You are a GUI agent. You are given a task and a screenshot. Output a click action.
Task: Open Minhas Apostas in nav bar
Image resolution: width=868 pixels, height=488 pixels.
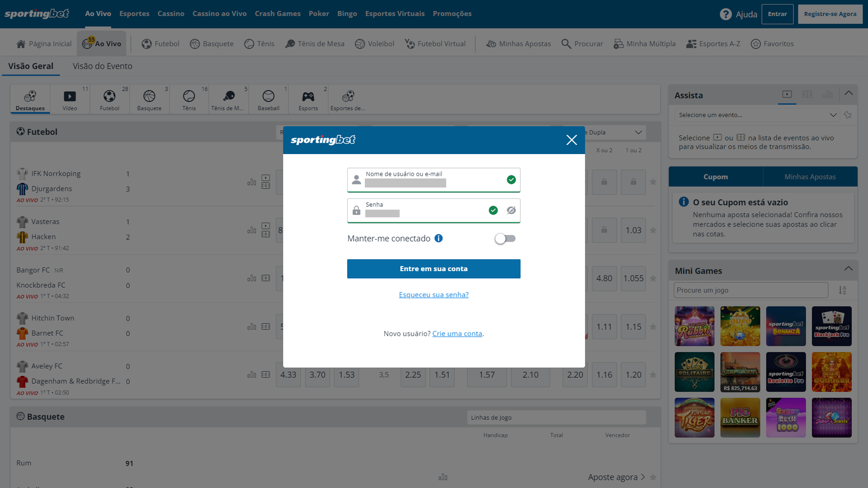point(519,44)
